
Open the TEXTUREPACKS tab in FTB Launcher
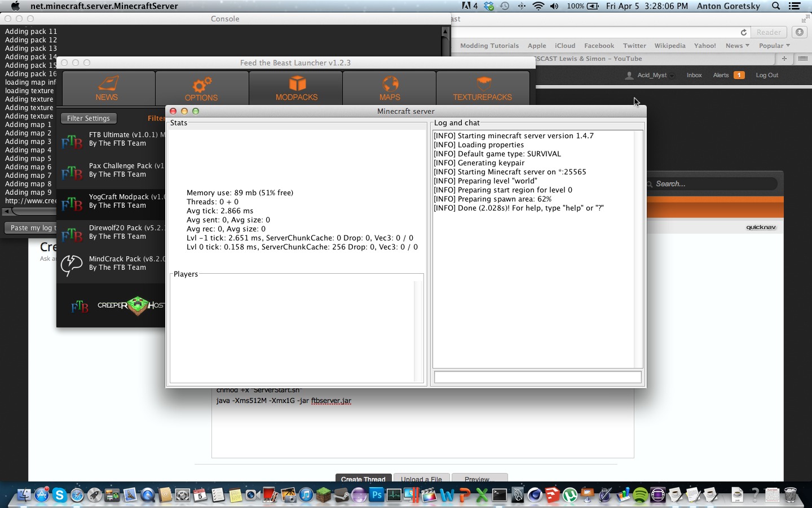tap(482, 88)
